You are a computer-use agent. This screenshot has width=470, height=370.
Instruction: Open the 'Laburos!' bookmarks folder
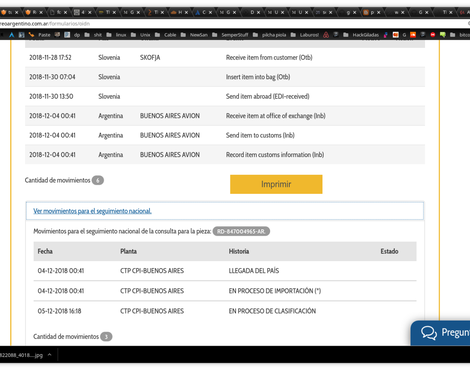pyautogui.click(x=305, y=35)
